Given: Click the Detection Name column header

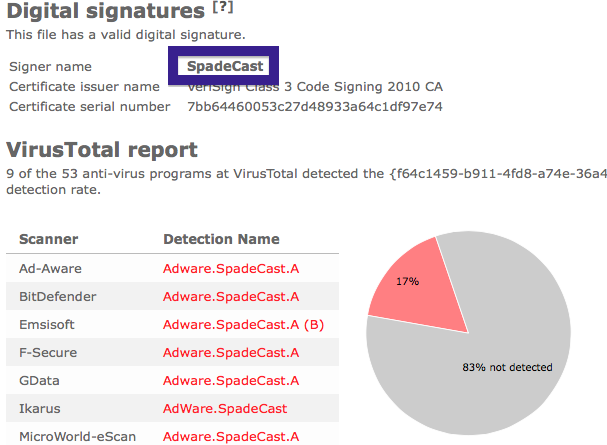Looking at the screenshot, I should point(221,239).
